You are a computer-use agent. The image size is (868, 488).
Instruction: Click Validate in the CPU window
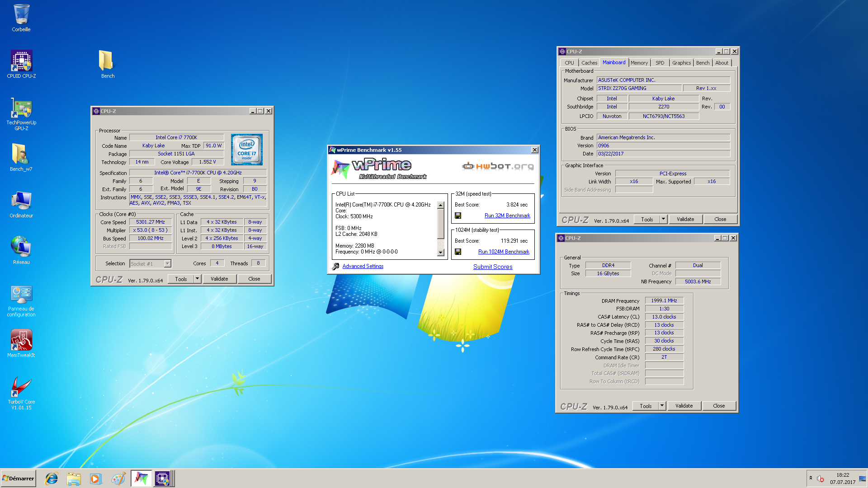pos(219,279)
